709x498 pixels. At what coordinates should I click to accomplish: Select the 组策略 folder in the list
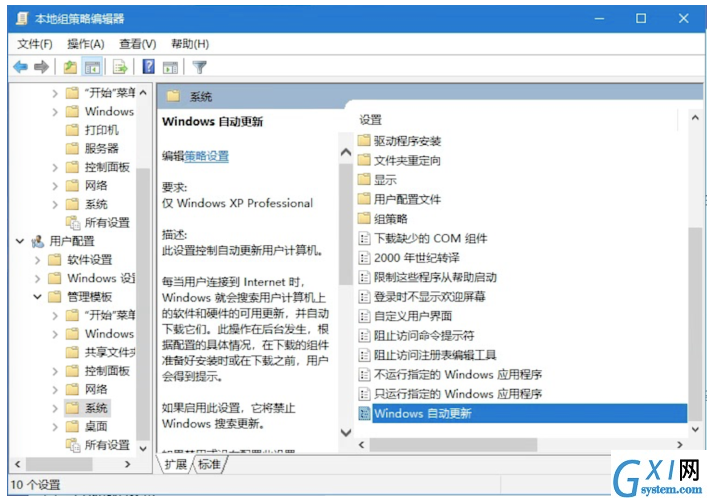(x=383, y=218)
